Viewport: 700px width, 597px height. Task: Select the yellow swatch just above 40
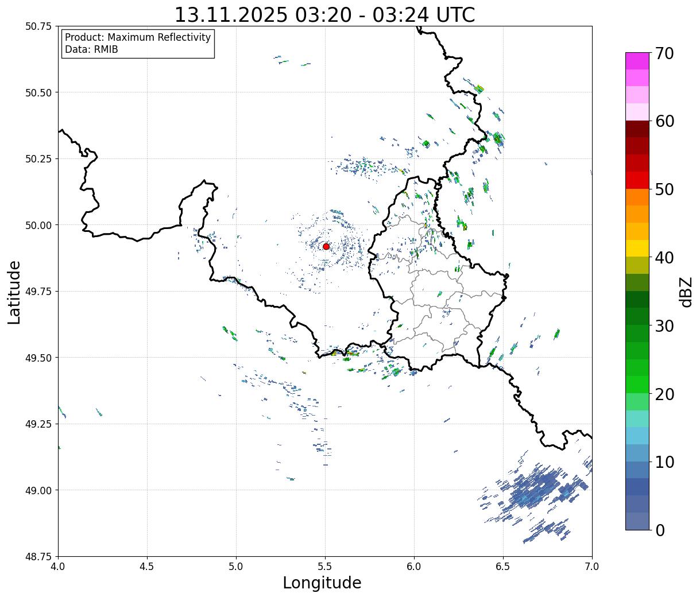[637, 248]
